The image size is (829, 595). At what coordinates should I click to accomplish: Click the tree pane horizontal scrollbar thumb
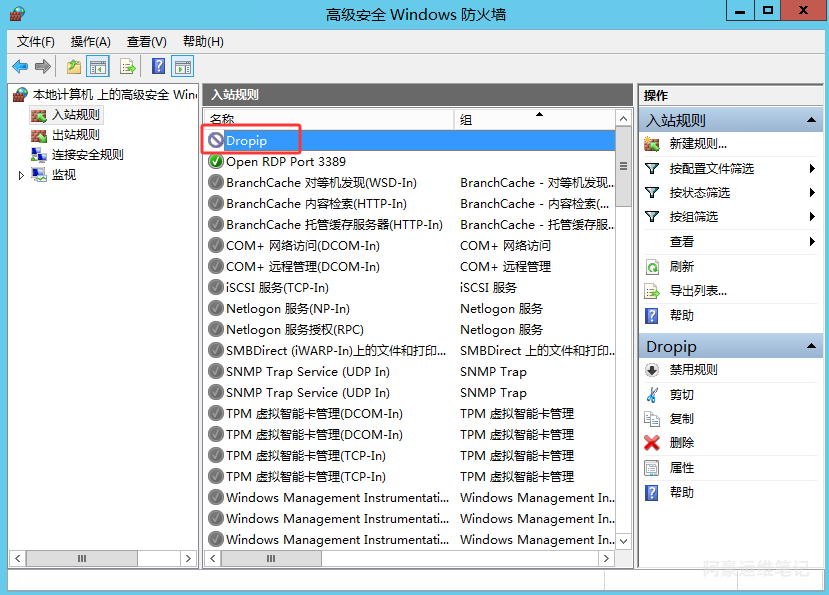(82, 558)
